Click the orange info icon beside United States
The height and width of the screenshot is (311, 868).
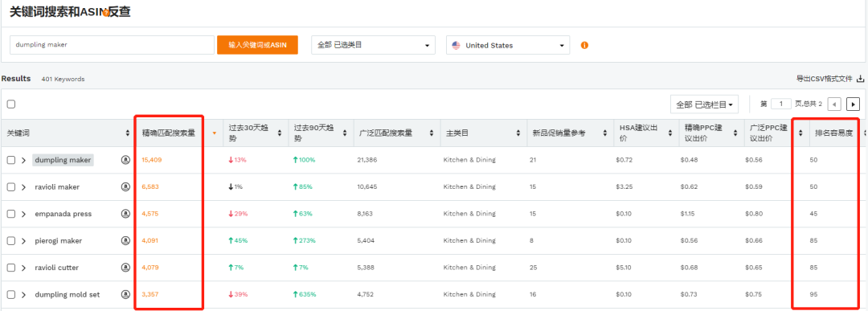[x=584, y=45]
